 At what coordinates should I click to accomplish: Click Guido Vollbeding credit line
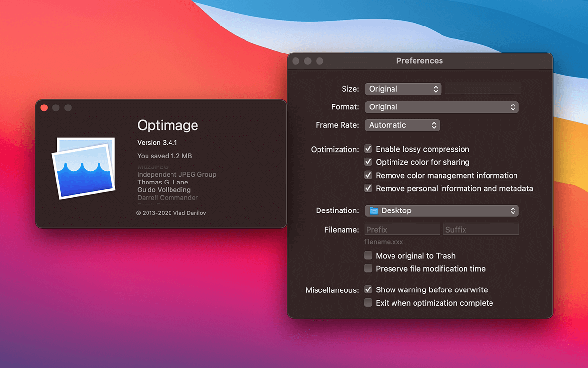[164, 190]
